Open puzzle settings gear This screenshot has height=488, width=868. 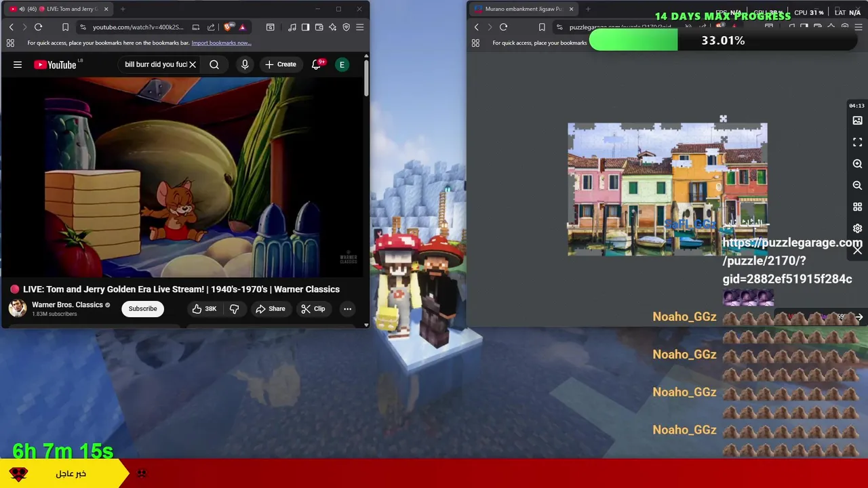857,228
